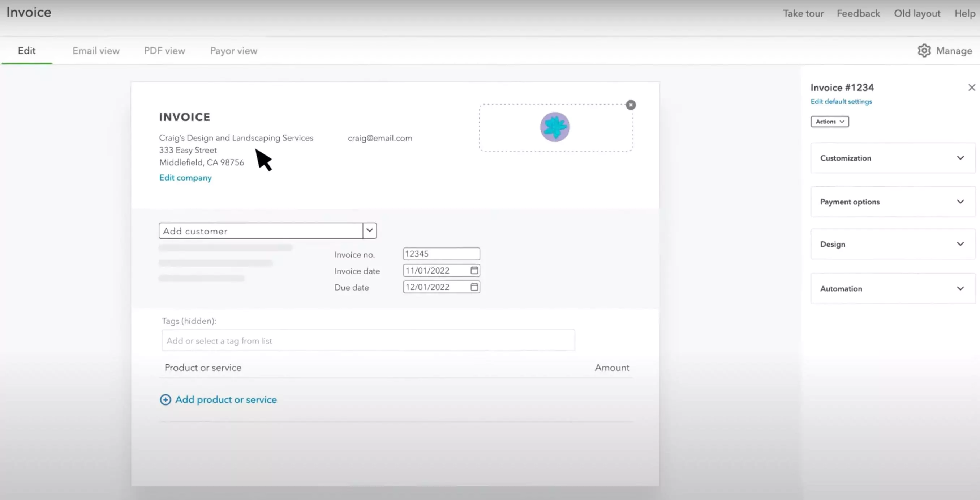Image resolution: width=980 pixels, height=500 pixels.
Task: Click the plus icon beside Add product
Action: click(x=166, y=399)
